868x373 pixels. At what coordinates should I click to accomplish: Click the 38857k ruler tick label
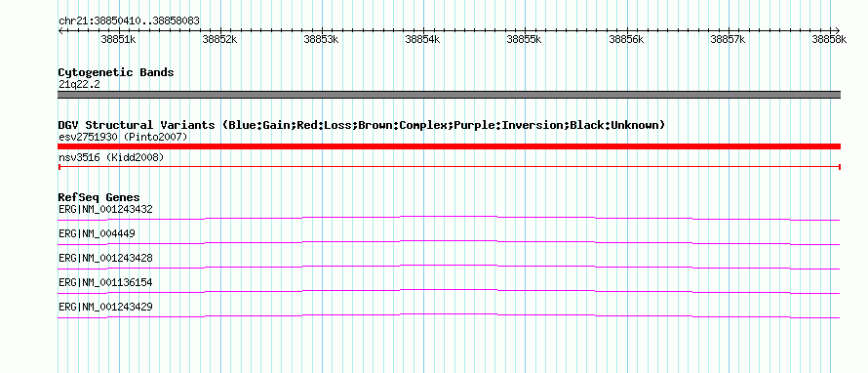point(728,39)
